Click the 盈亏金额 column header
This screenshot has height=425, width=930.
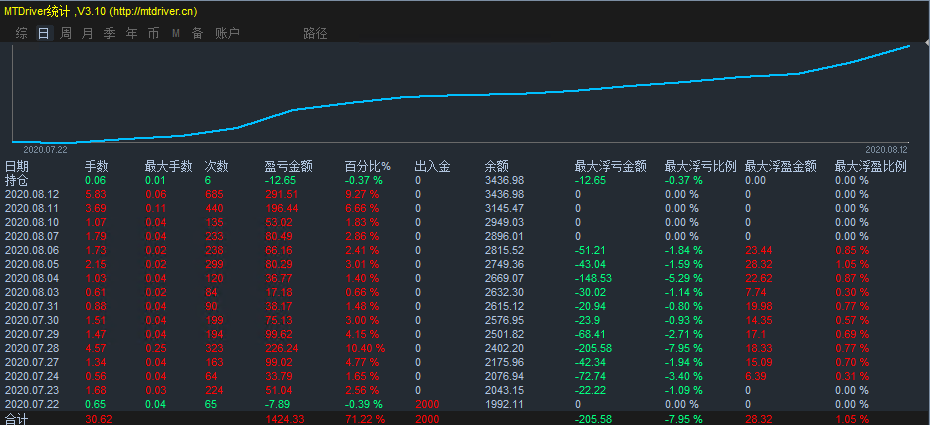pyautogui.click(x=288, y=166)
